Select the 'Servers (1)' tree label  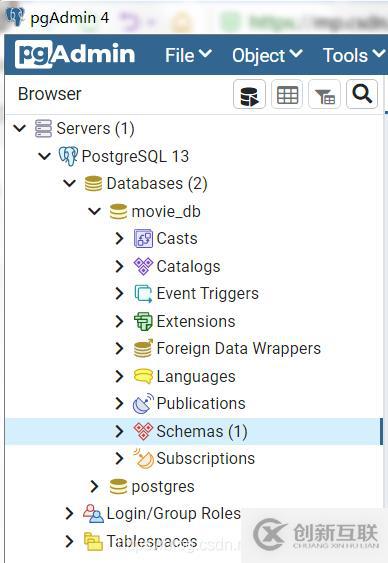[95, 129]
